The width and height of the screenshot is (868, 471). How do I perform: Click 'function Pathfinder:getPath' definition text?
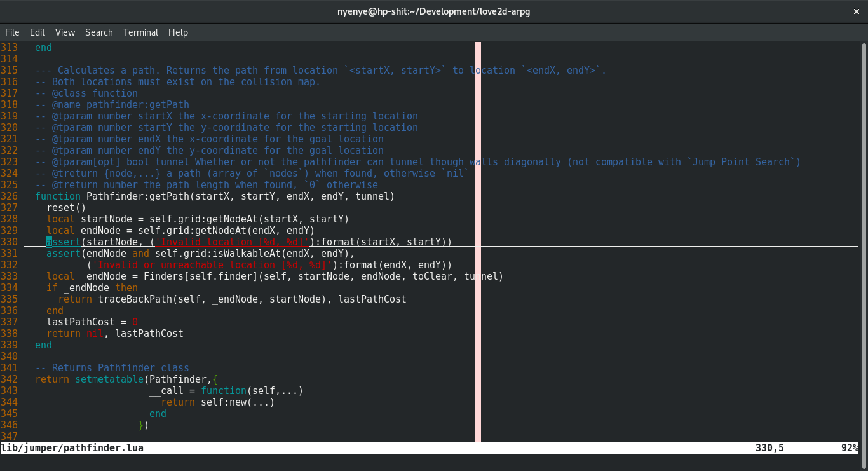pyautogui.click(x=112, y=196)
